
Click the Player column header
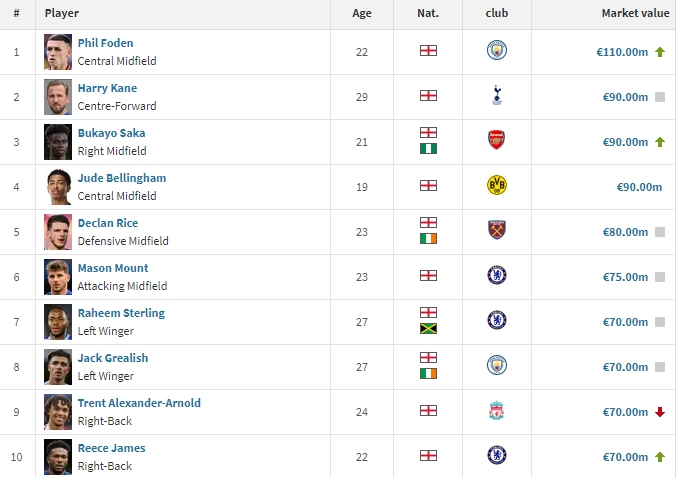[x=62, y=13]
